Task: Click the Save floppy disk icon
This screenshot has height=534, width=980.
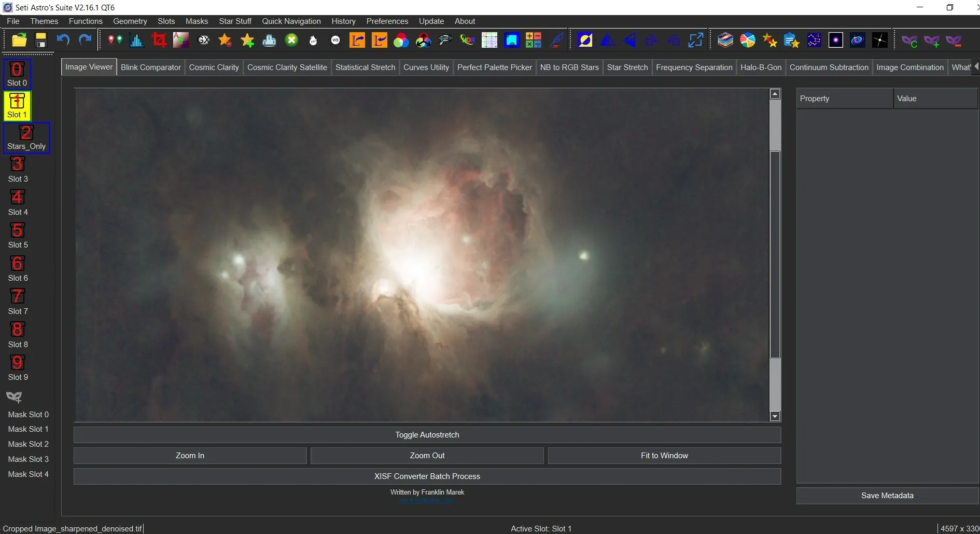Action: (x=41, y=40)
